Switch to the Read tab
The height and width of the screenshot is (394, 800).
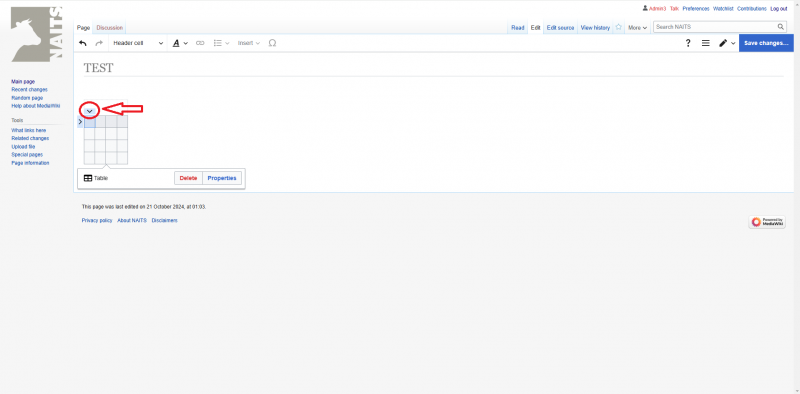(x=517, y=28)
